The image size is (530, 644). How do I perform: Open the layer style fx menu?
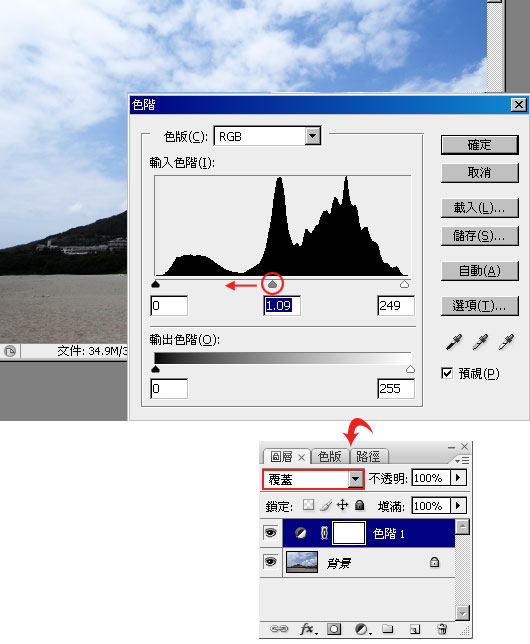point(308,629)
